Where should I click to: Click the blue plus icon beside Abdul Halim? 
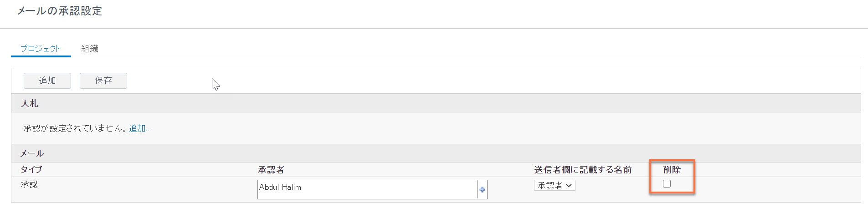coord(482,190)
